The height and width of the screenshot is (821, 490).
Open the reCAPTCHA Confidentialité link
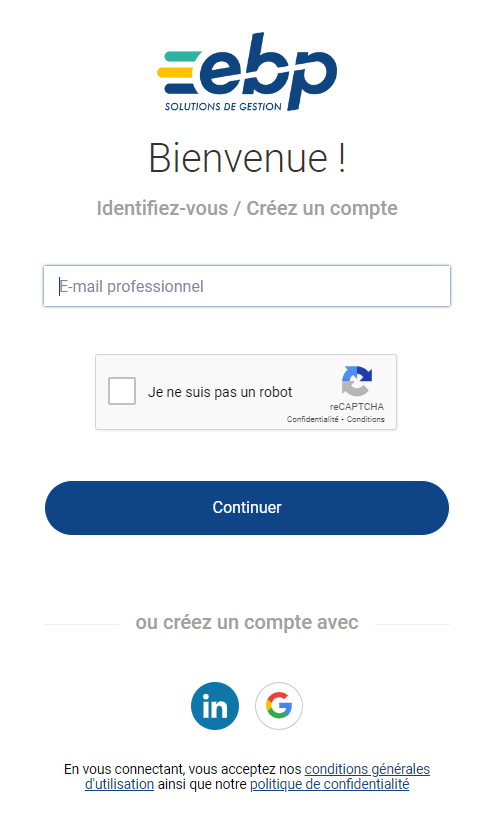(313, 419)
